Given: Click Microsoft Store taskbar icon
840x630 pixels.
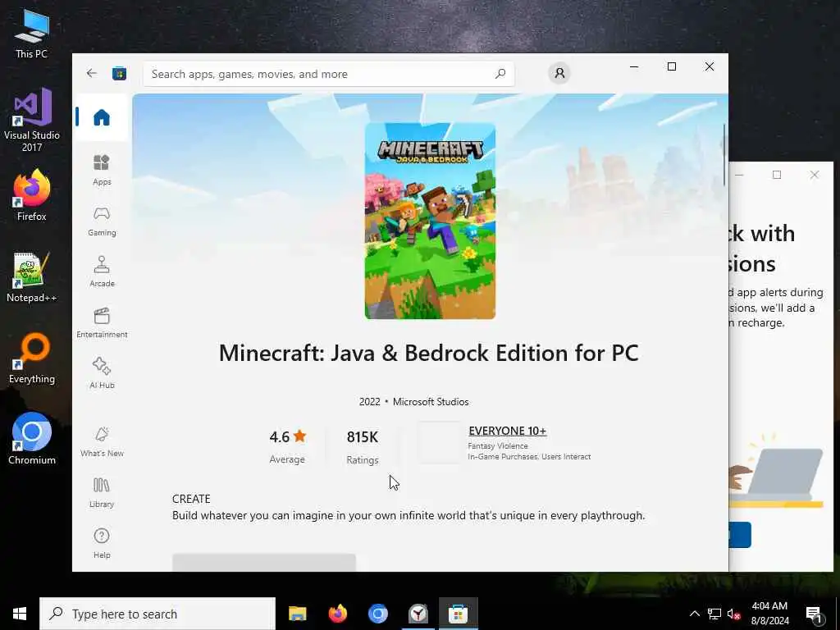Looking at the screenshot, I should [x=458, y=614].
